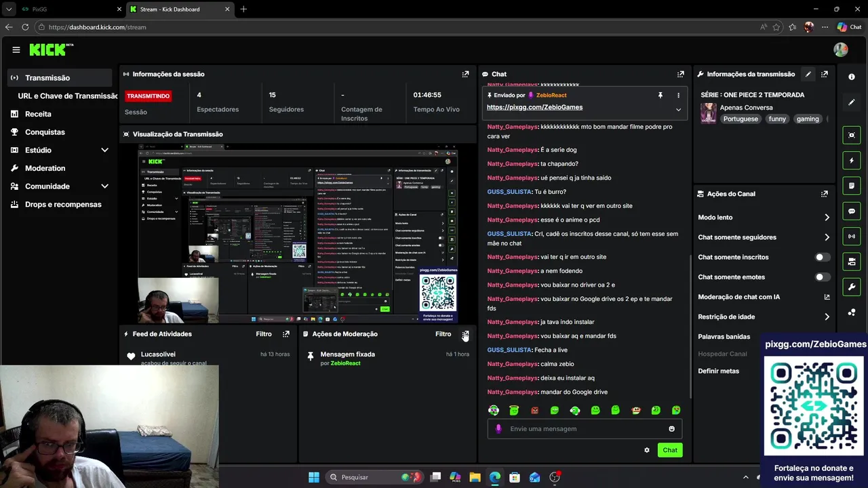Toggle the lightning bolt widget icon
The image size is (868, 488).
tap(852, 161)
